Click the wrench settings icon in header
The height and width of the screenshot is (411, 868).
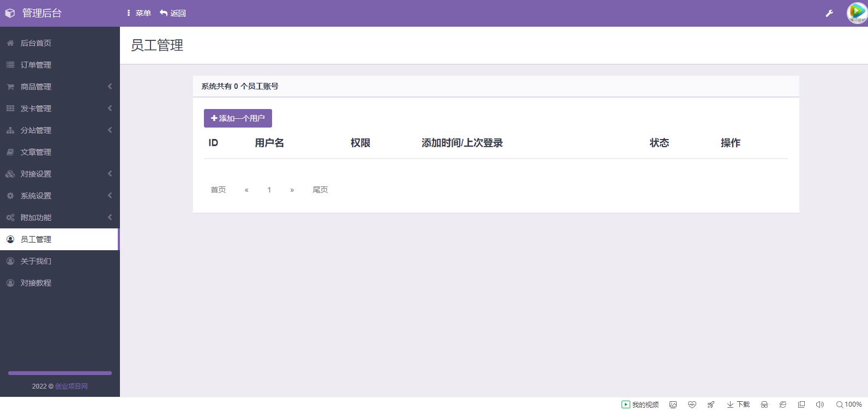[x=829, y=14]
